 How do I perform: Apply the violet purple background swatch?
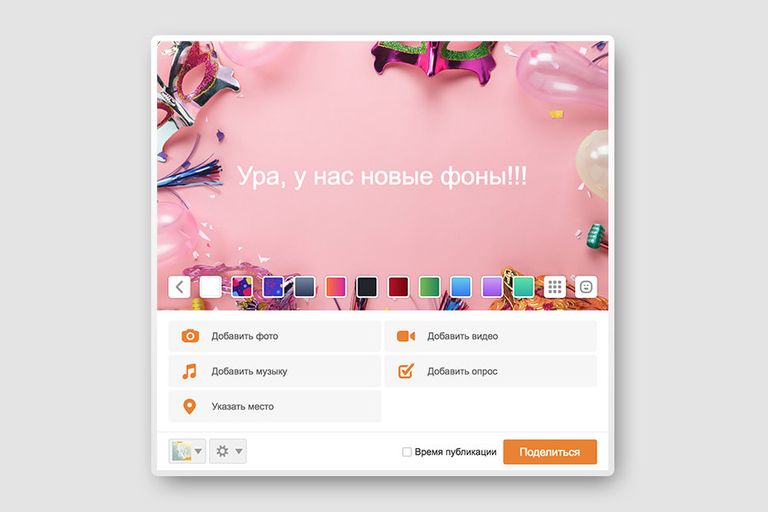[492, 287]
